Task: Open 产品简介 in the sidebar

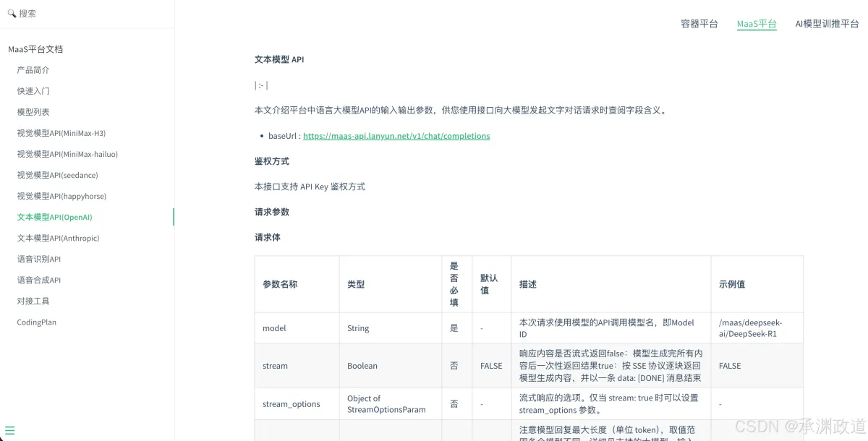Action: [x=33, y=70]
